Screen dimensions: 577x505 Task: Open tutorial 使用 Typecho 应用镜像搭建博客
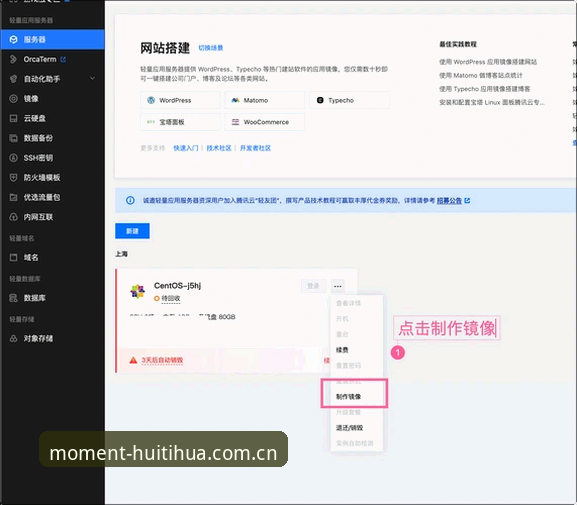tap(485, 89)
